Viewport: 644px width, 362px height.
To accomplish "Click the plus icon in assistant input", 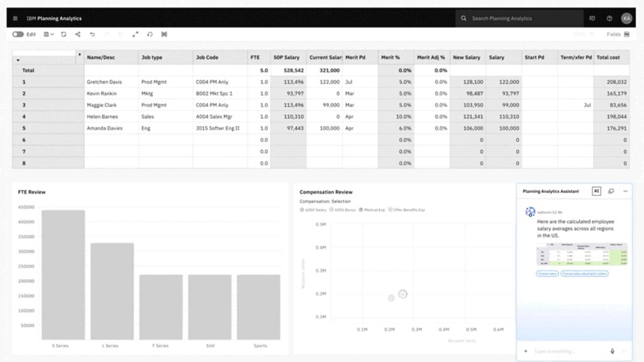I will coord(526,351).
